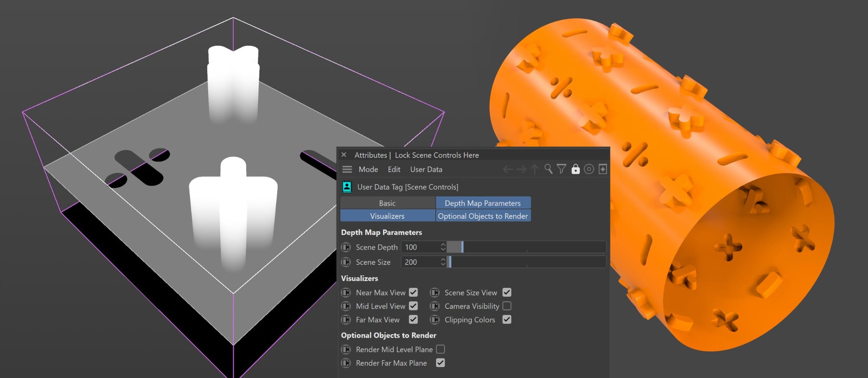Toggle the Clipping Colors checkbox
Screen dimensions: 868x378
tap(507, 319)
